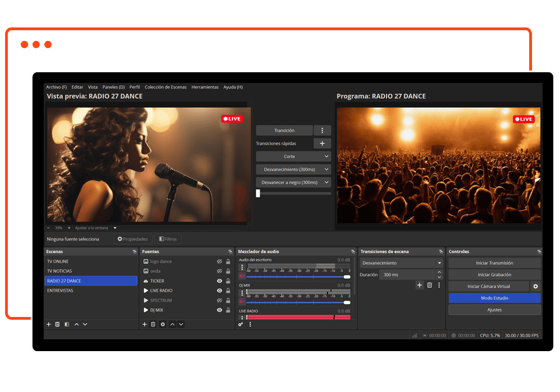Screen dimensions: 560x392
Task: Open the Archivo menu
Action: (56, 87)
